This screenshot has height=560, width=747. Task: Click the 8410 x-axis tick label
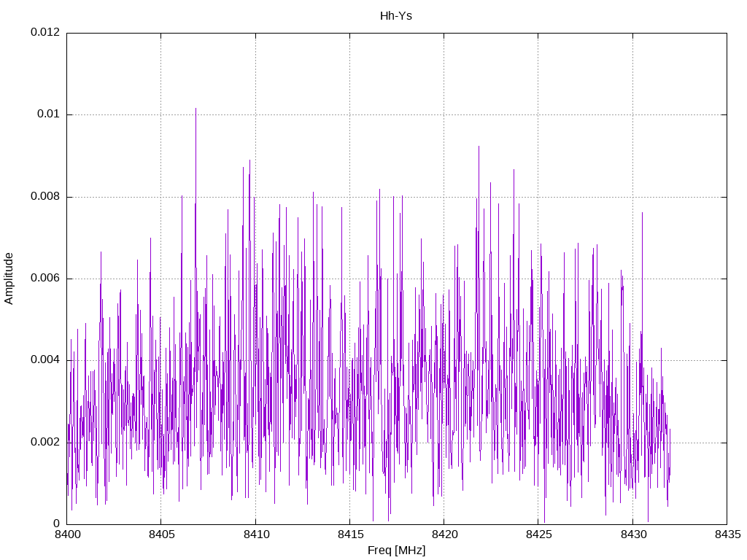(256, 534)
